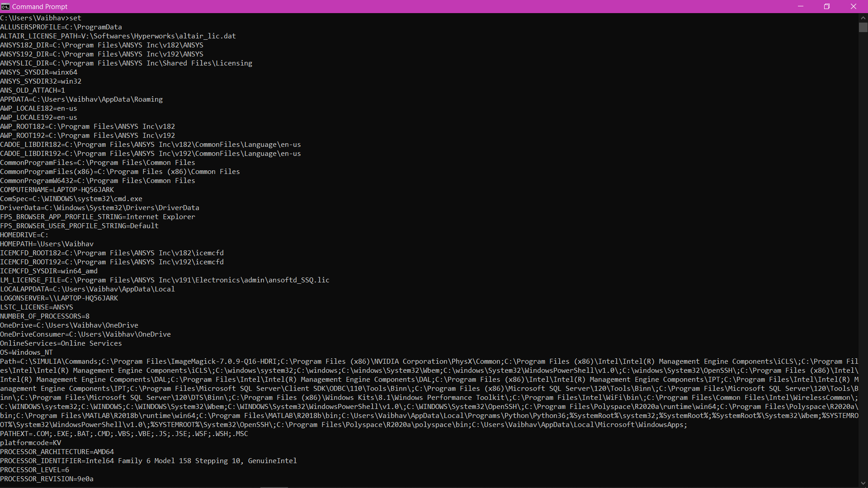Click the scrollbar down arrow
Screen dimensions: 868x488
pos(863,483)
